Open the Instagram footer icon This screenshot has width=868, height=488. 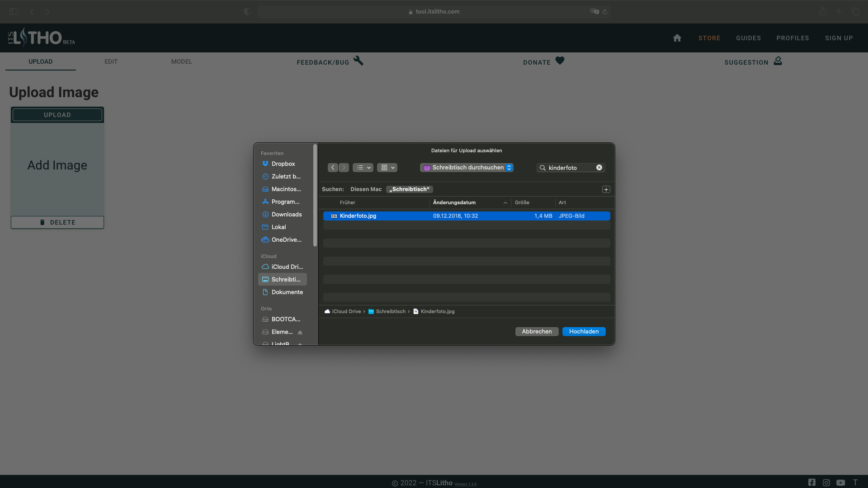826,483
